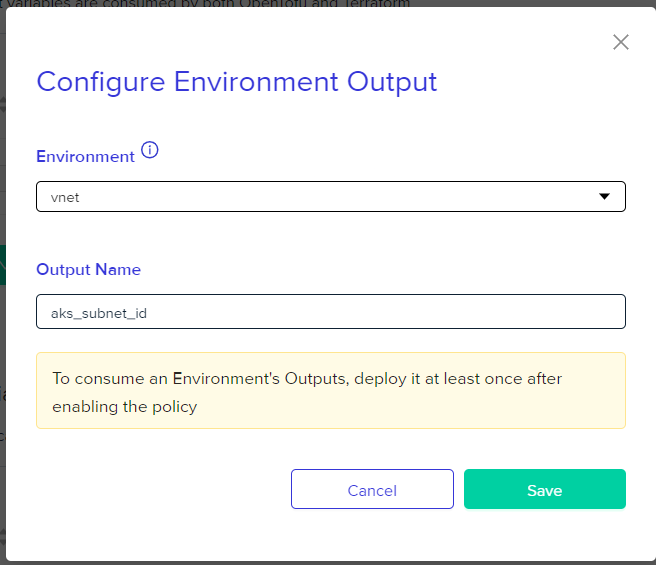Click the Configure Environment Output heading
Screen dimensions: 656x565
237,82
